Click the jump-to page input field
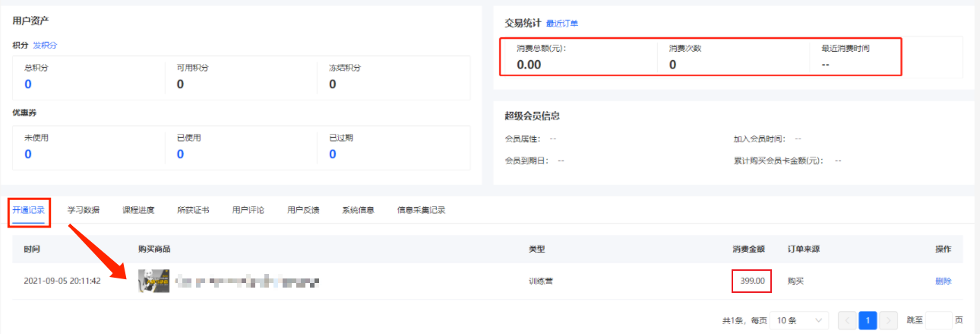Image resolution: width=980 pixels, height=334 pixels. tap(938, 320)
